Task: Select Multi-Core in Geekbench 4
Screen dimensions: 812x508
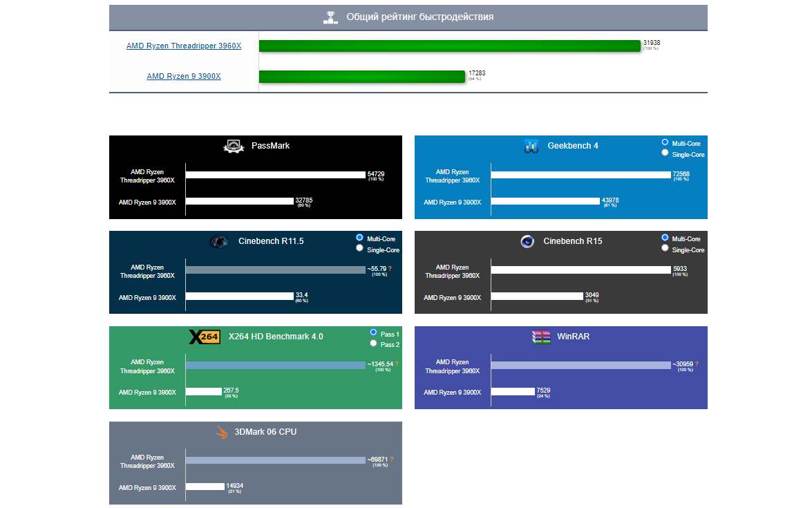Action: point(665,142)
